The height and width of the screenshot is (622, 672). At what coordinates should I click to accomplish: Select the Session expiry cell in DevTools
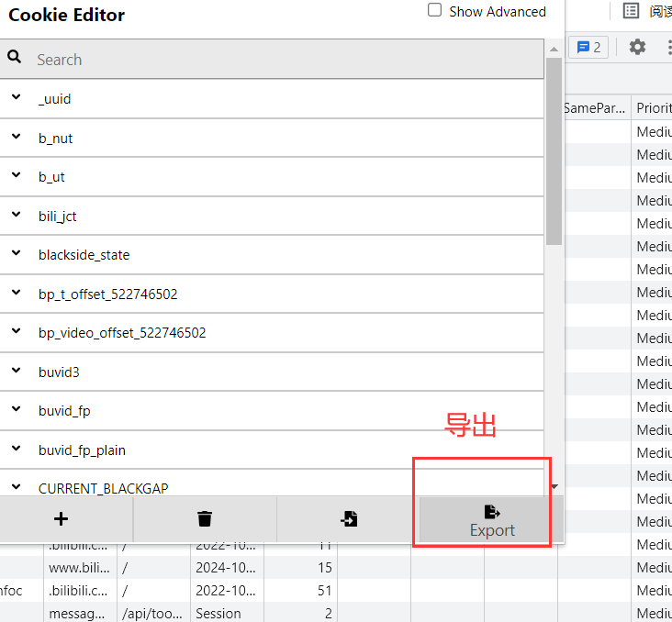[x=226, y=614]
